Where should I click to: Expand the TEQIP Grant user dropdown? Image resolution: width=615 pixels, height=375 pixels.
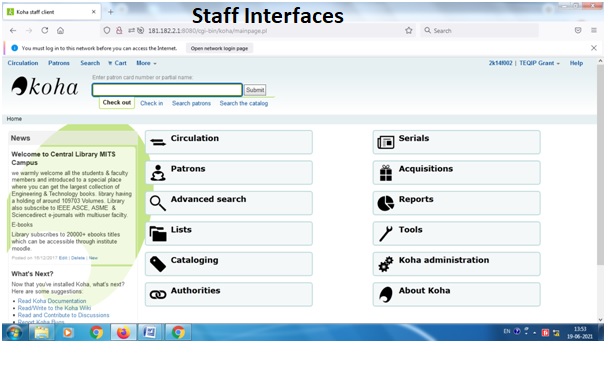540,63
